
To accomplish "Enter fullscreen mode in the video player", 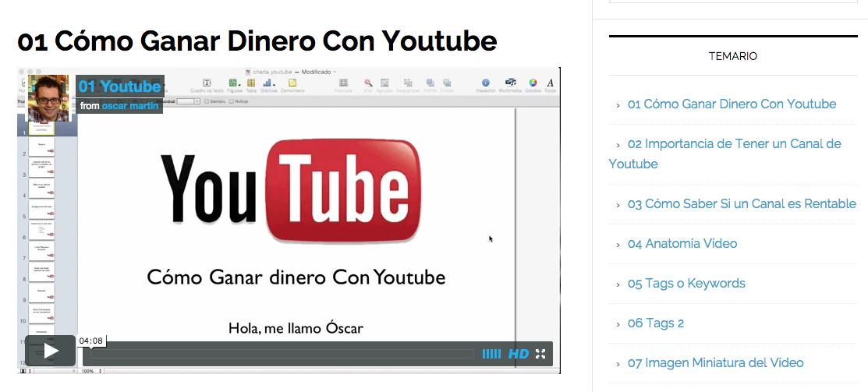I will coord(540,354).
